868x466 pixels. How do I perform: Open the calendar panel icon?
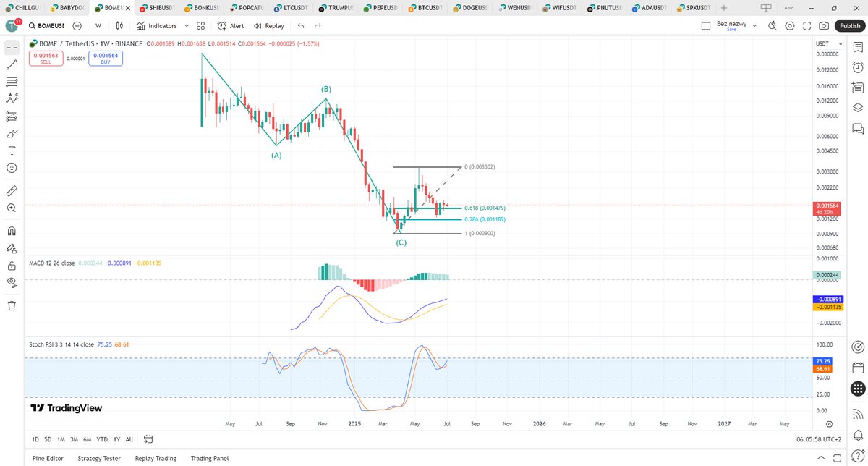coord(858,368)
